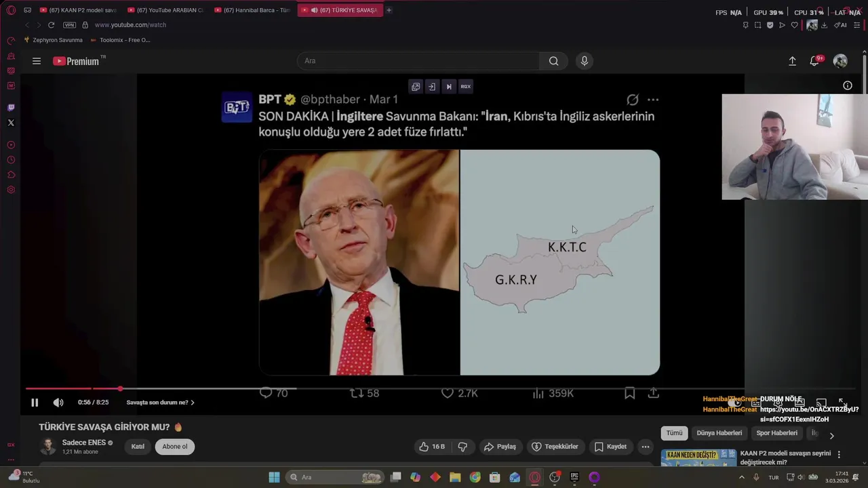The width and height of the screenshot is (868, 488).
Task: Take a snapshot with the browser capture icon
Action: pos(757,25)
